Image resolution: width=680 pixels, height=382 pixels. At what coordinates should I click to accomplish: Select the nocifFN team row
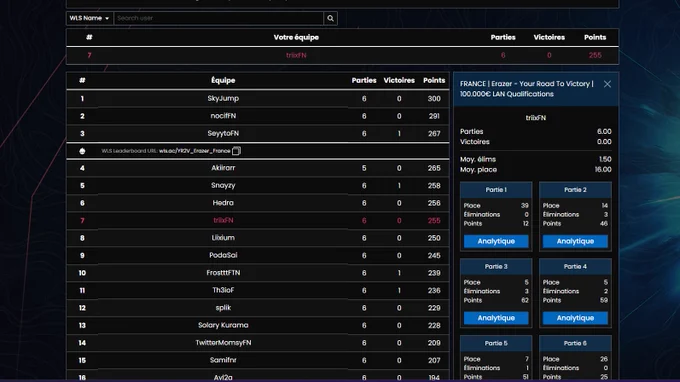coord(258,116)
